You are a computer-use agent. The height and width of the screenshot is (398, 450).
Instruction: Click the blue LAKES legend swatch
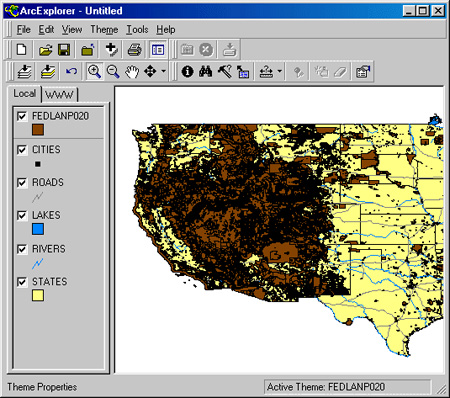click(x=38, y=229)
